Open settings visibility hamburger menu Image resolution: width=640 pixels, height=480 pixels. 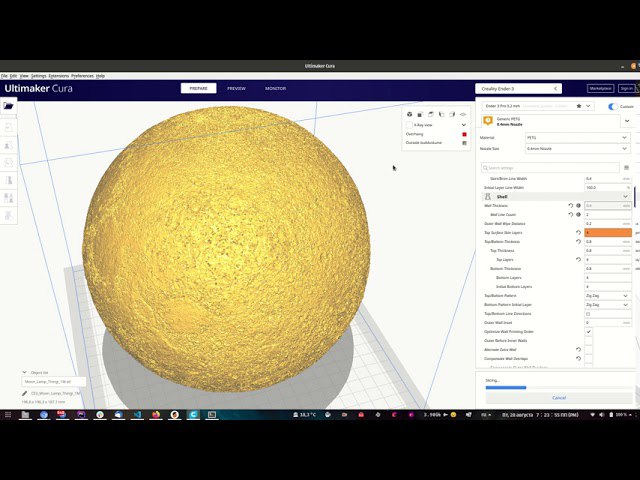(627, 168)
